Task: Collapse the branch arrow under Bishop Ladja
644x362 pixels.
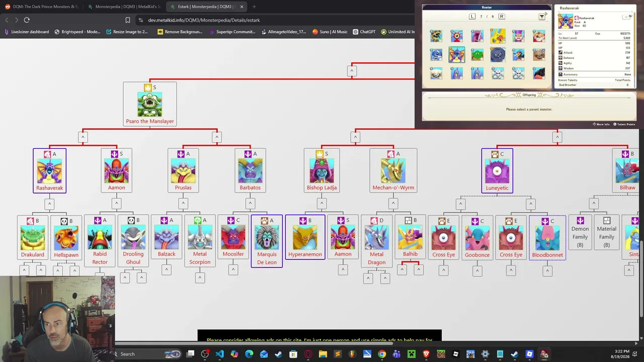Action: point(321,204)
